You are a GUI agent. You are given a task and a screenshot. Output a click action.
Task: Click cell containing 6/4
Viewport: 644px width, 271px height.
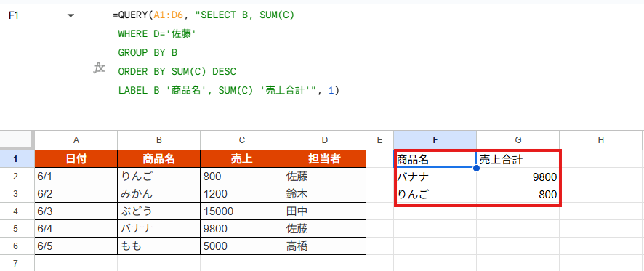(x=76, y=228)
